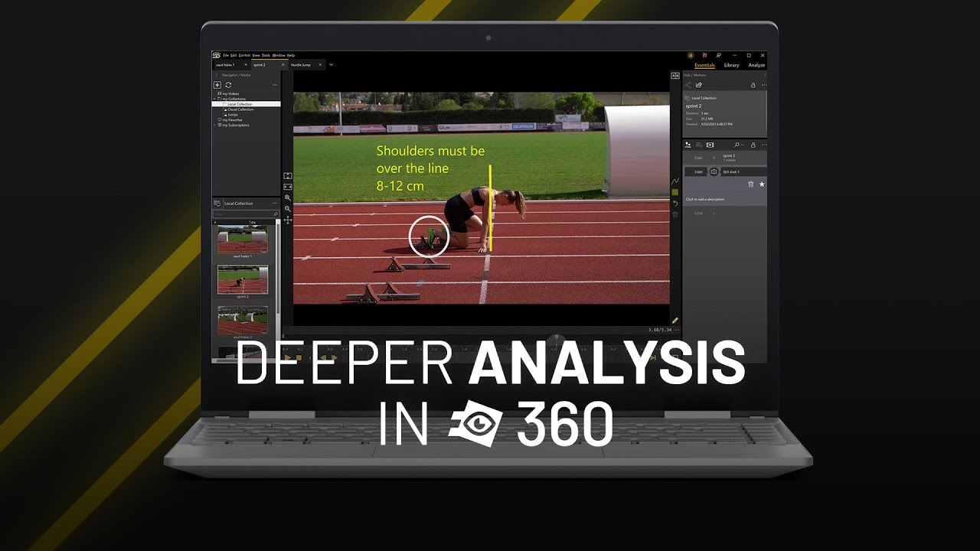The width and height of the screenshot is (980, 551).
Task: Click the Dartfish eye logo in menu bar
Action: [x=217, y=55]
